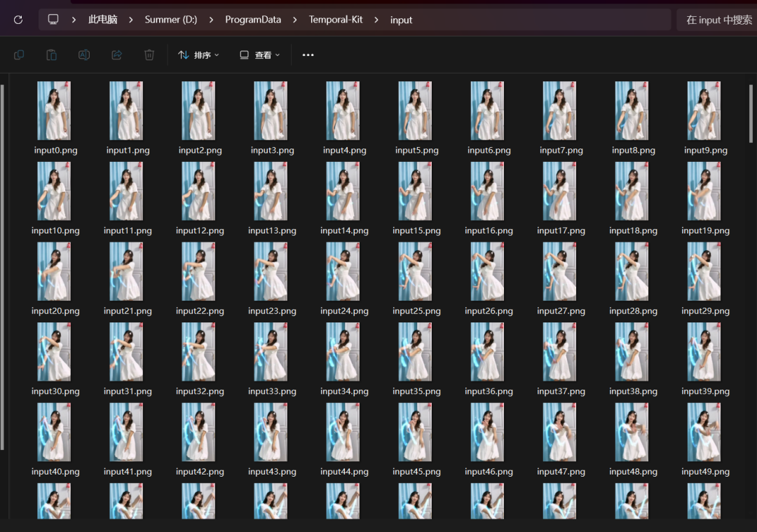Click the file list vertical scrollbar
The image size is (757, 532).
(x=751, y=113)
